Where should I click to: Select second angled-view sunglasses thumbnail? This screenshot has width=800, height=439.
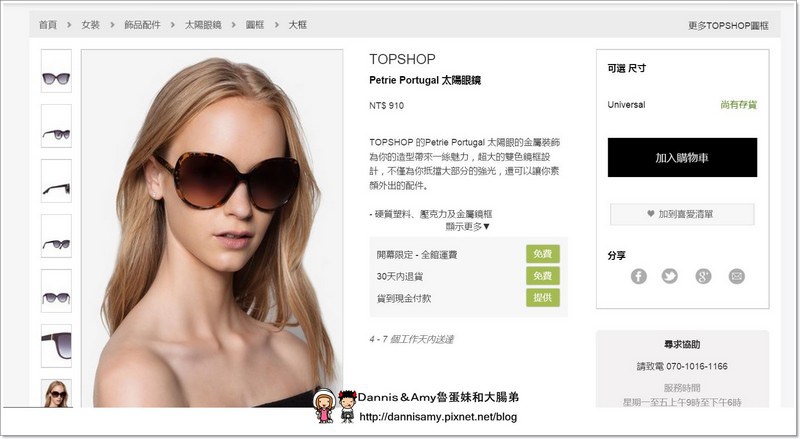(x=56, y=126)
